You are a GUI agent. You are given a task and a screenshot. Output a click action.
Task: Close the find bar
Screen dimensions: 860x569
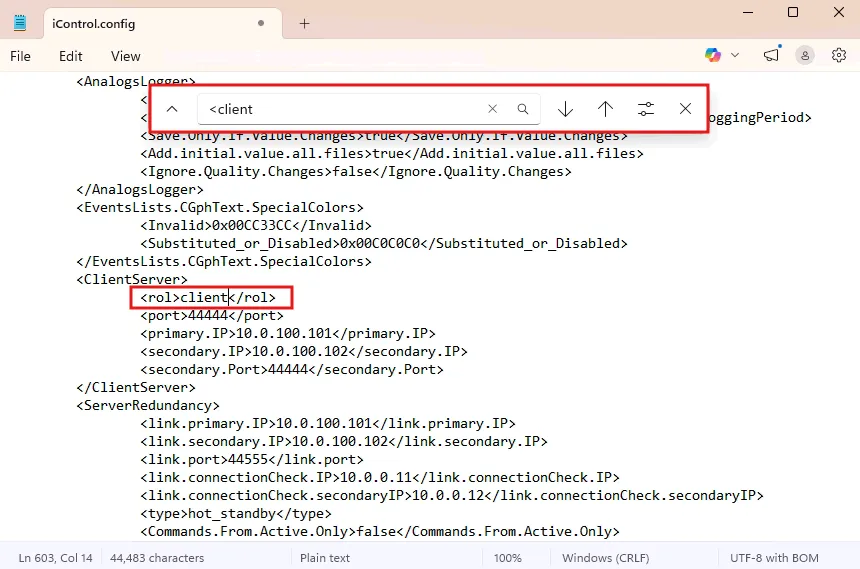(x=686, y=109)
